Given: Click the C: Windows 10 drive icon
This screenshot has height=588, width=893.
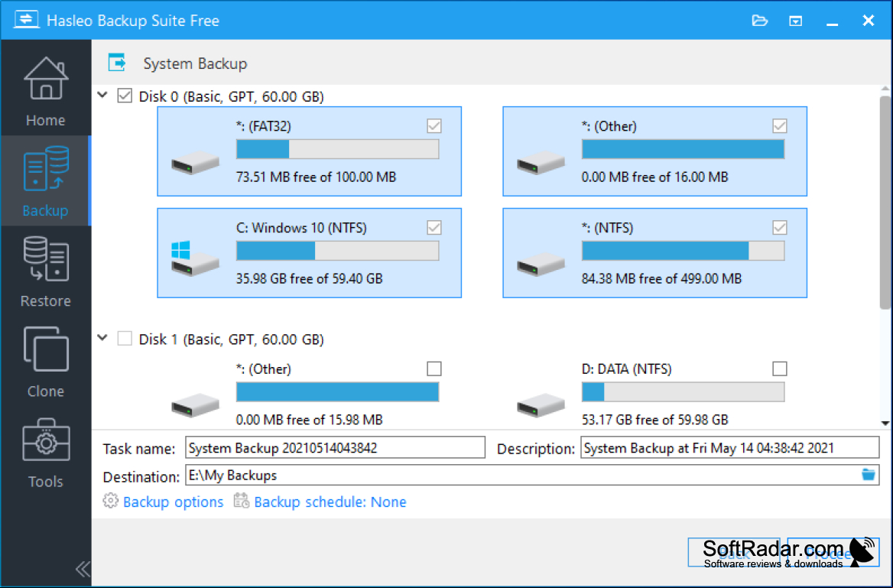Looking at the screenshot, I should click(x=196, y=259).
